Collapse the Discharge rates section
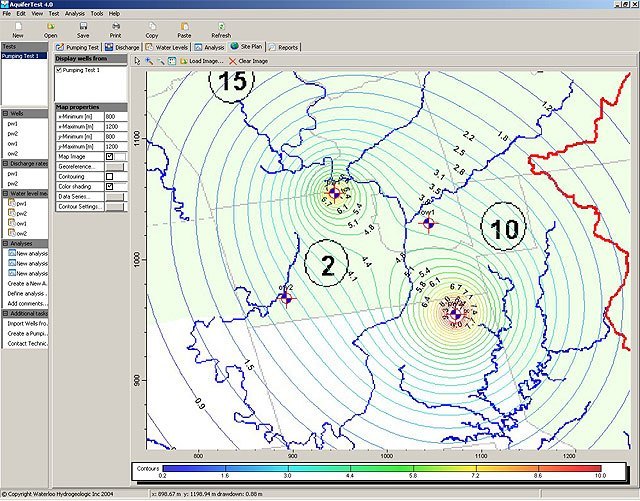This screenshot has height=501, width=640. 6,164
